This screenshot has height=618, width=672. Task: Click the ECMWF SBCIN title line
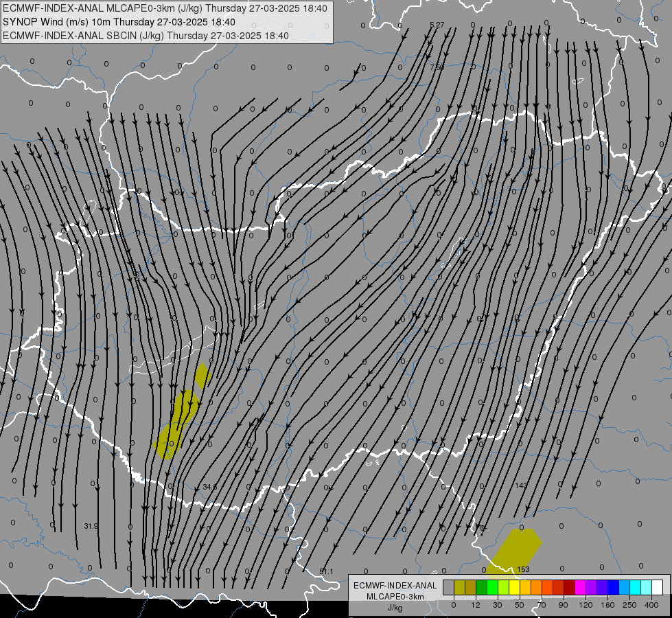(x=146, y=36)
